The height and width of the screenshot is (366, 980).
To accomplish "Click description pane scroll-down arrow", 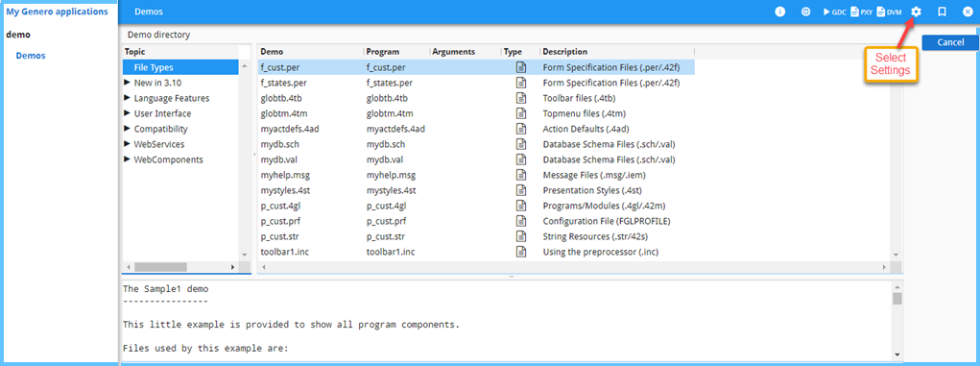I will tap(896, 354).
